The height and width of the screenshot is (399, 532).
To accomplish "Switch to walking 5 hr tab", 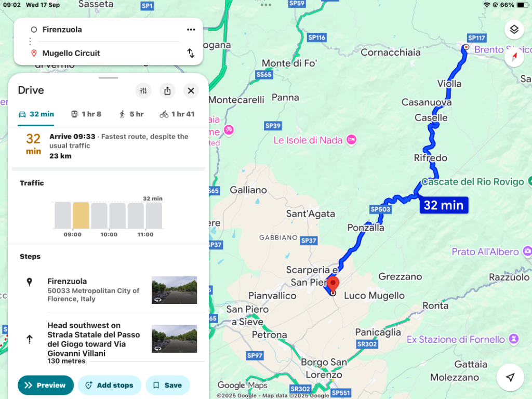I will 131,114.
